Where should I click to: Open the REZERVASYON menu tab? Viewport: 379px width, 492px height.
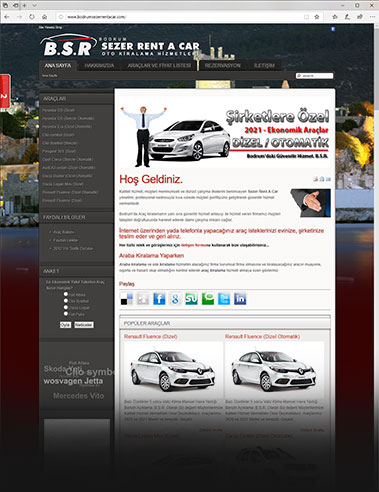pyautogui.click(x=223, y=66)
